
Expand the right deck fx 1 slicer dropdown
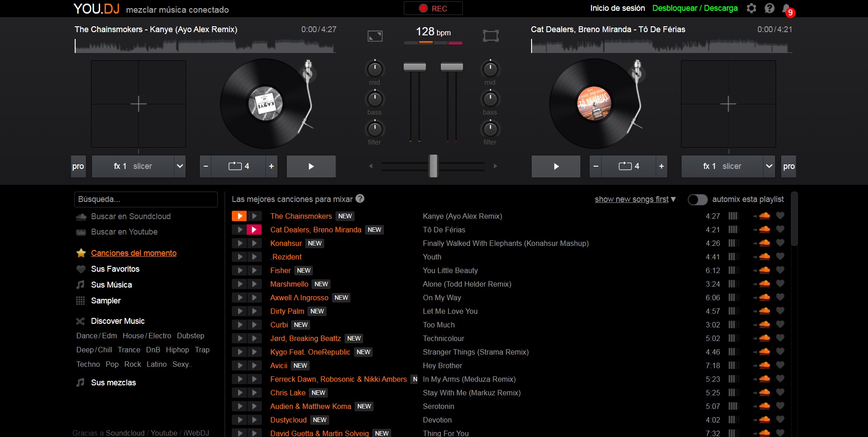[x=769, y=166]
